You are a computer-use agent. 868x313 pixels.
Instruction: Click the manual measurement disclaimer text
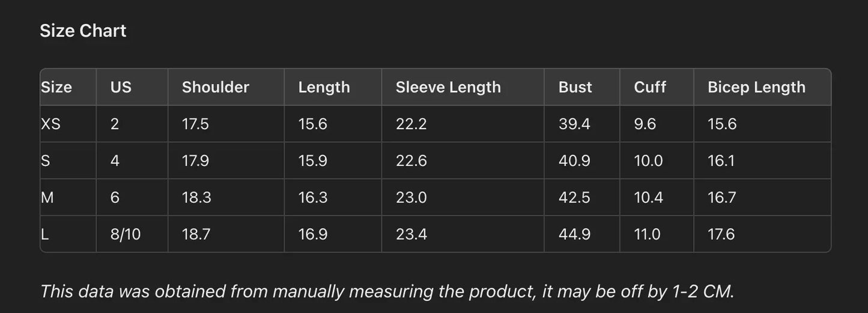pos(387,292)
